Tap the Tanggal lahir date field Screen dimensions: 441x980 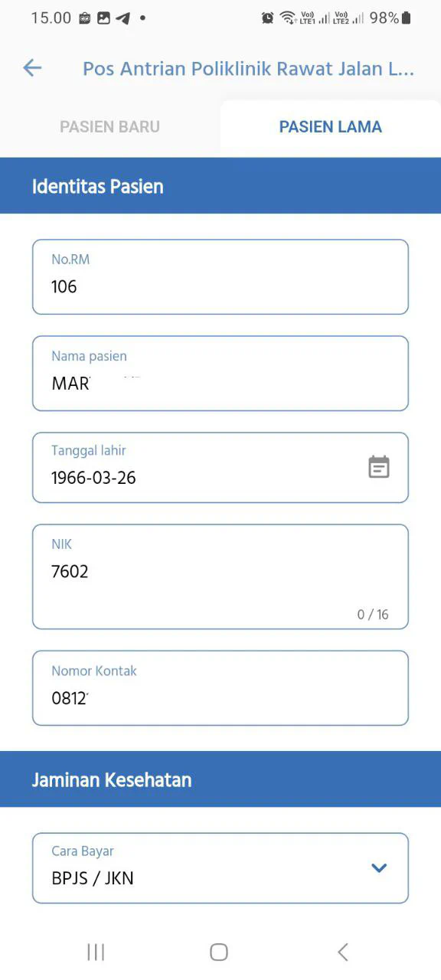[x=220, y=468]
